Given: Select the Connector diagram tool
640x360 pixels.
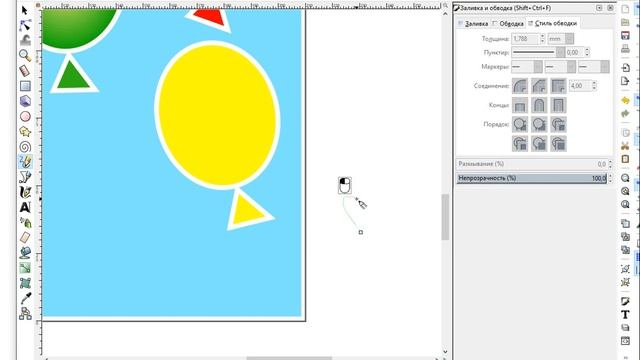Looking at the screenshot, I should tap(25, 313).
